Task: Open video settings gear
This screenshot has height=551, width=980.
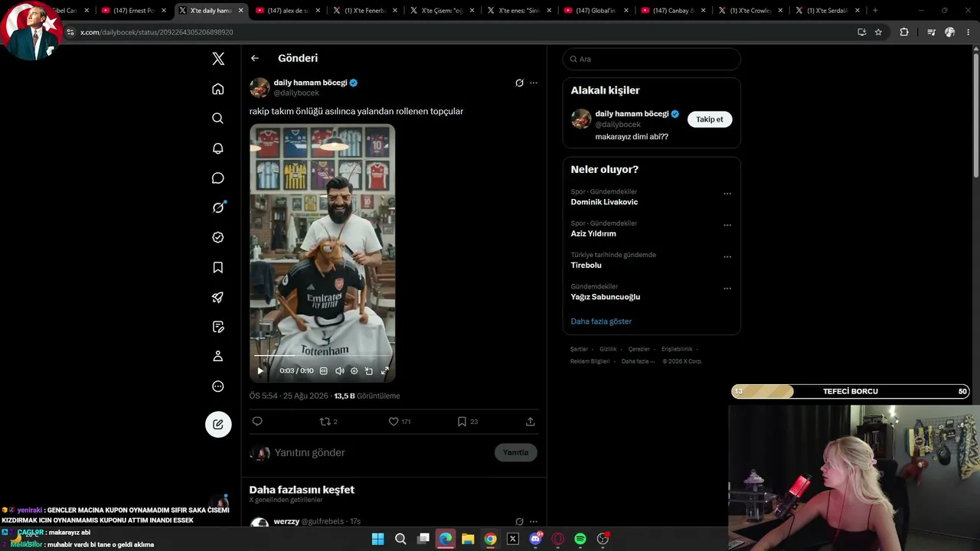Action: pos(354,371)
